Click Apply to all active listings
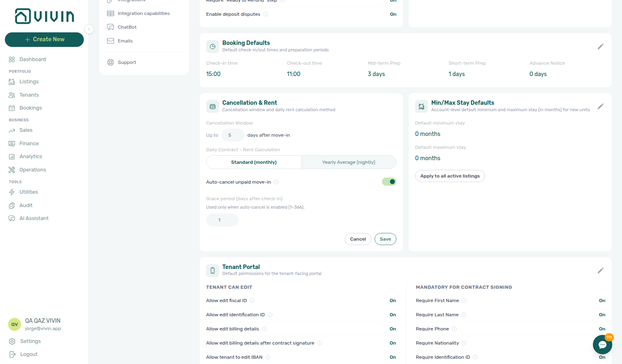The width and height of the screenshot is (622, 364). [x=450, y=176]
